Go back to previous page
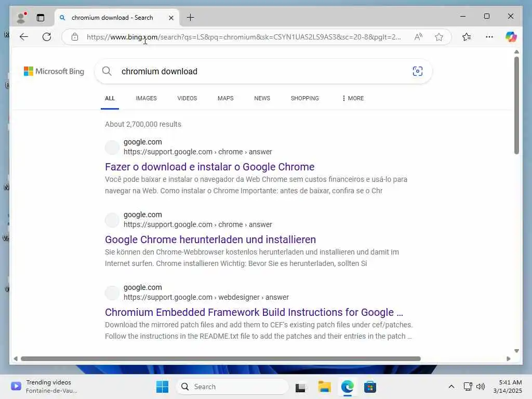The width and height of the screenshot is (532, 399). (x=24, y=37)
